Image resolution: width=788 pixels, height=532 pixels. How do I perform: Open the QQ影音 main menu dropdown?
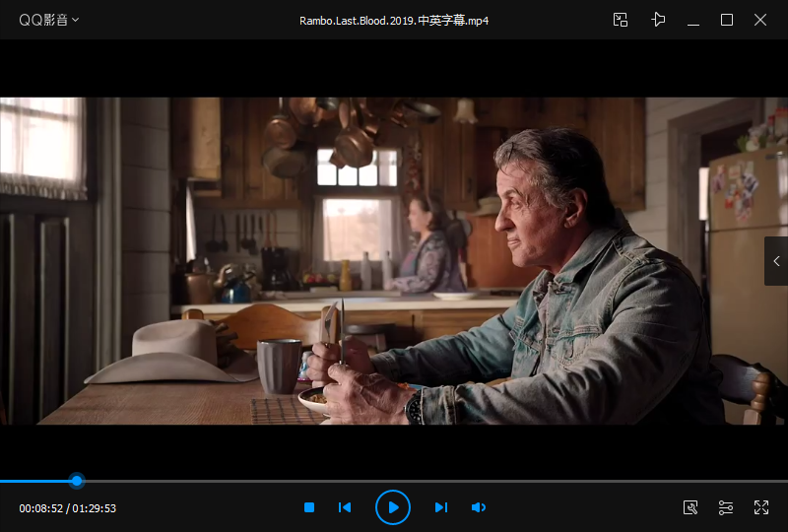tap(49, 20)
